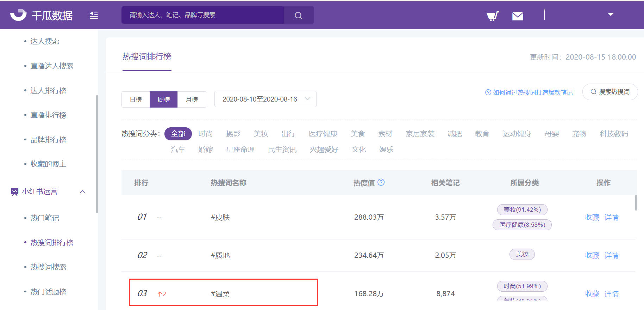Click the 千瓜数据 logo icon
Viewport: 644px width, 310px height.
(x=18, y=15)
